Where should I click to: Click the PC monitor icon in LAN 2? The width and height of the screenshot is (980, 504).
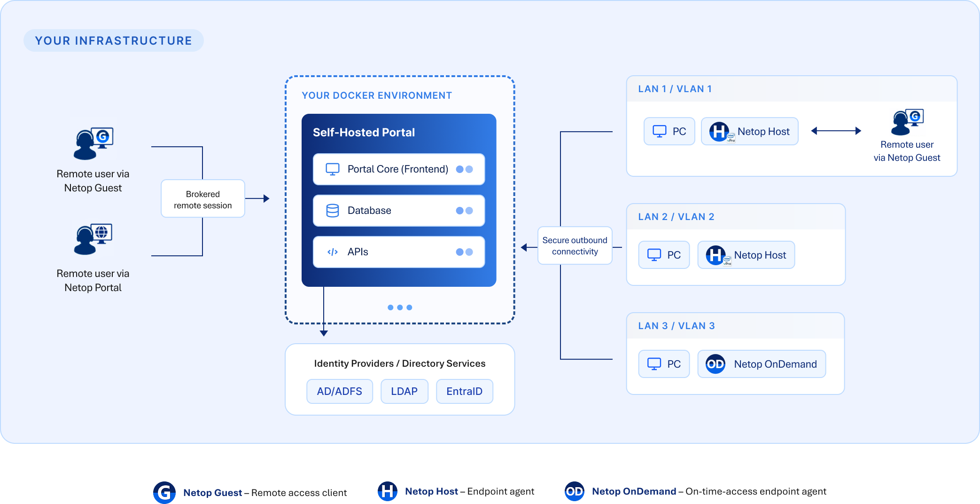coord(654,255)
